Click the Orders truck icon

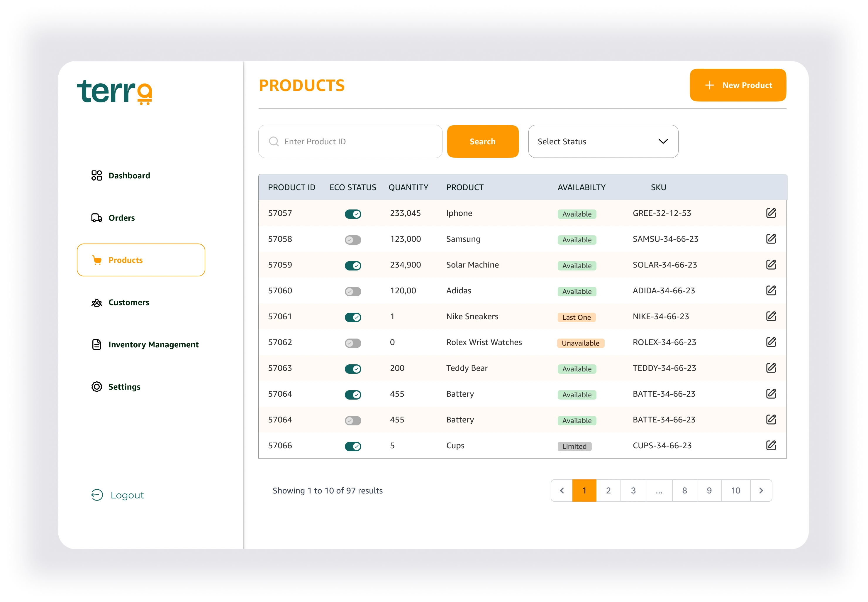point(96,218)
